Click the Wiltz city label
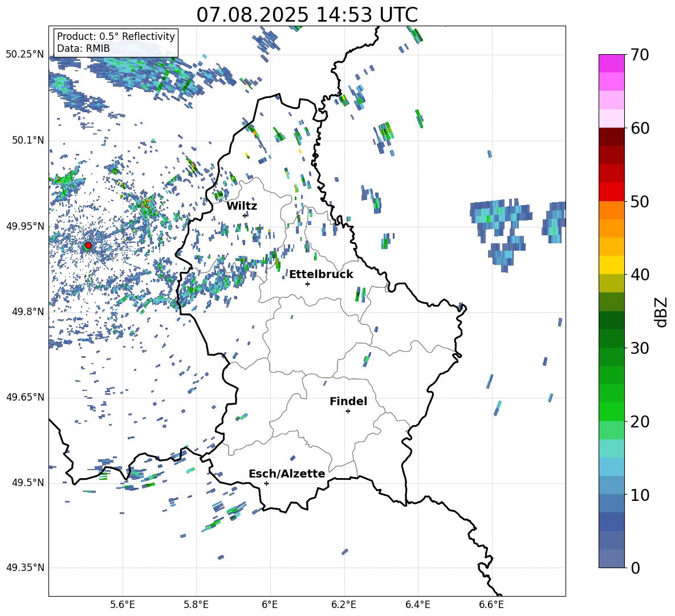675x616 pixels. point(242,206)
